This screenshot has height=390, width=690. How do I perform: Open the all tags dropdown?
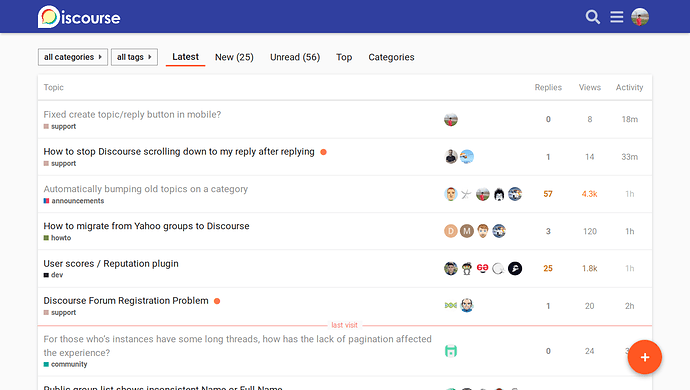134,57
